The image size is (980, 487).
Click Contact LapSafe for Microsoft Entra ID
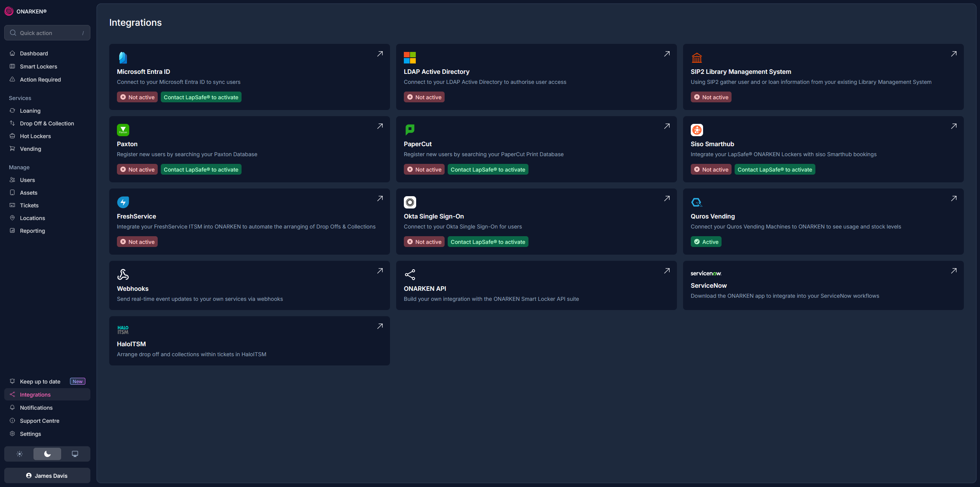pyautogui.click(x=201, y=97)
